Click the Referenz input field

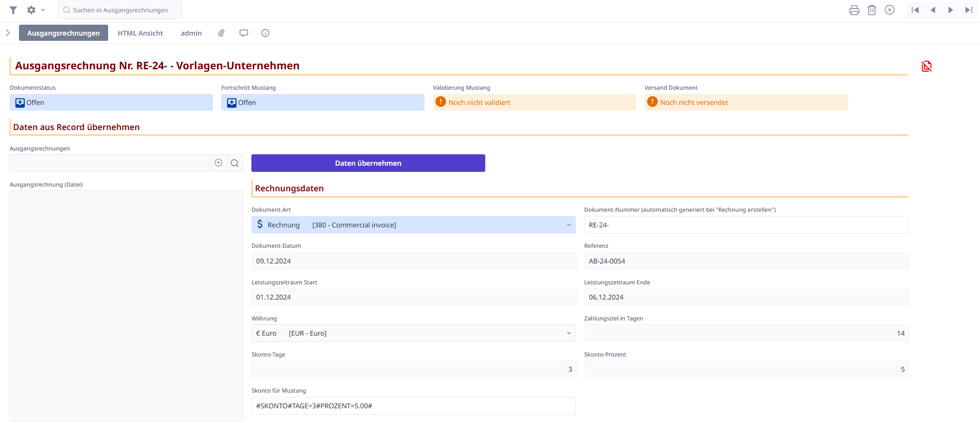coord(746,261)
